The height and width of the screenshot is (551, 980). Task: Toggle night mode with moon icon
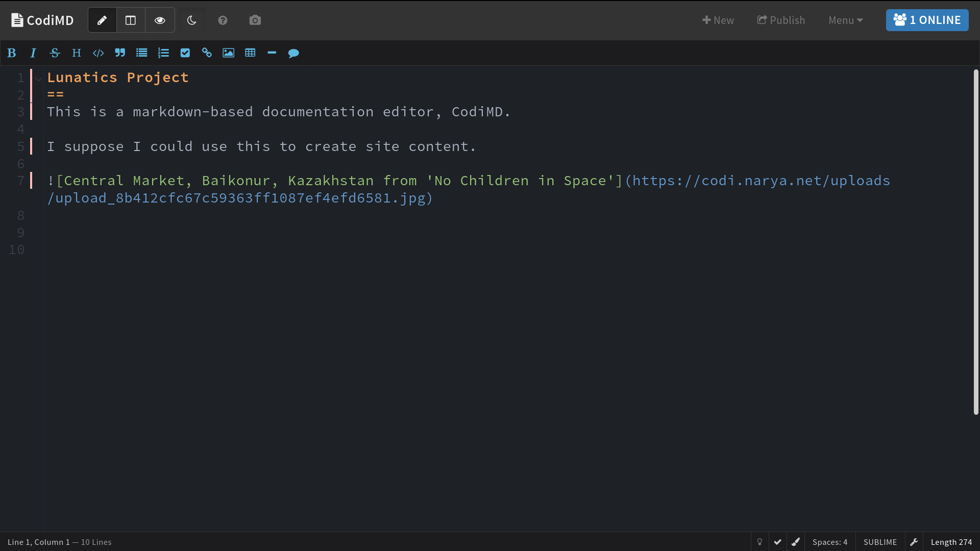(192, 20)
